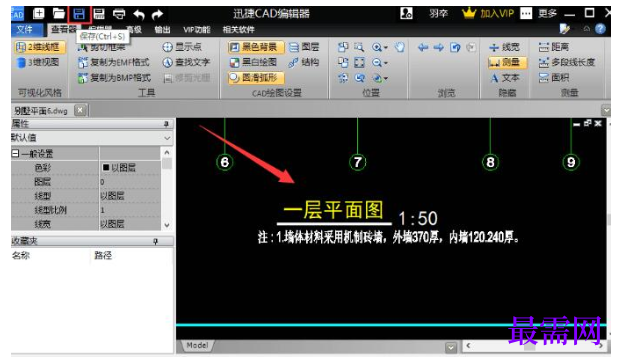Open the rotate view dropdown arrow
620x362 pixels.
click(x=386, y=79)
